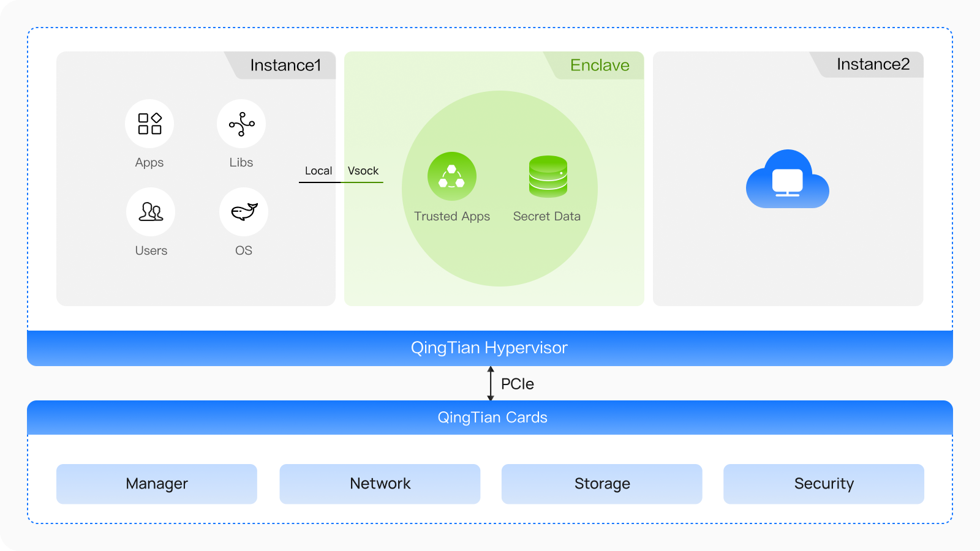Click the PCIe text label
Image resolution: width=980 pixels, height=551 pixels.
518,384
